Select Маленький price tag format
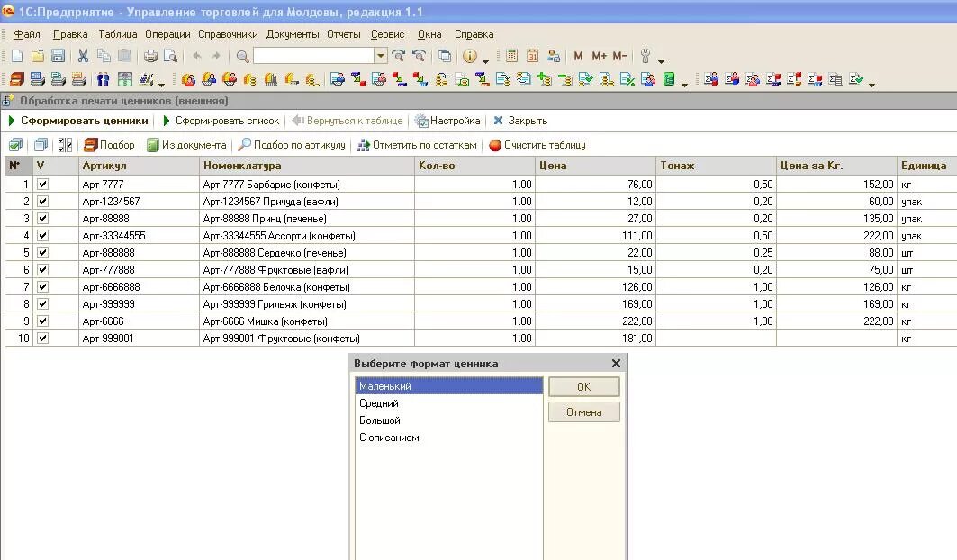 click(x=448, y=386)
